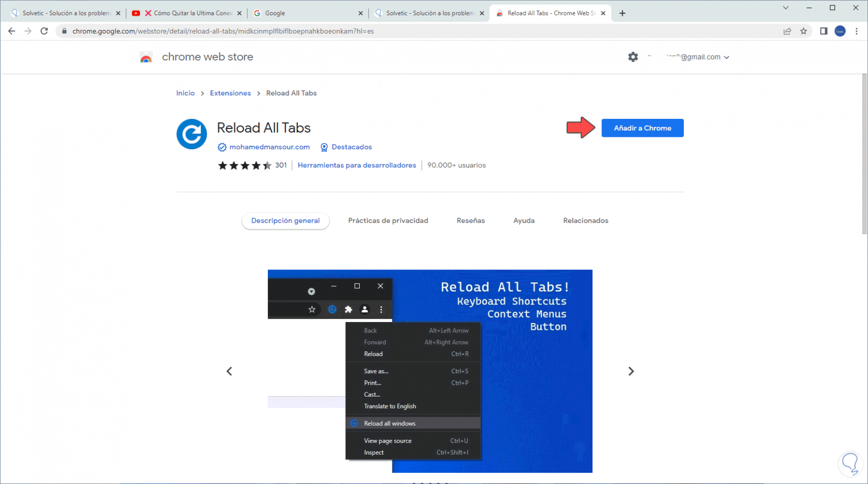The height and width of the screenshot is (484, 868).
Task: Bookmark this tab with the star icon
Action: [804, 31]
